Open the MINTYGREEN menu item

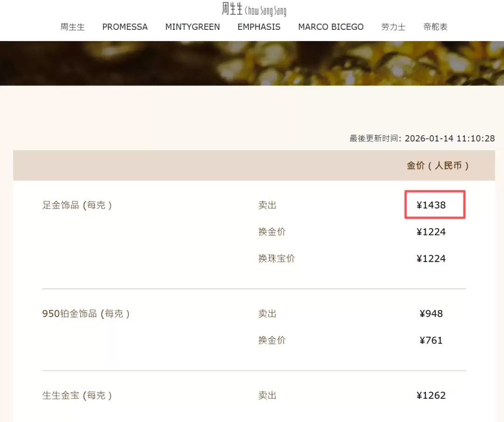click(192, 27)
